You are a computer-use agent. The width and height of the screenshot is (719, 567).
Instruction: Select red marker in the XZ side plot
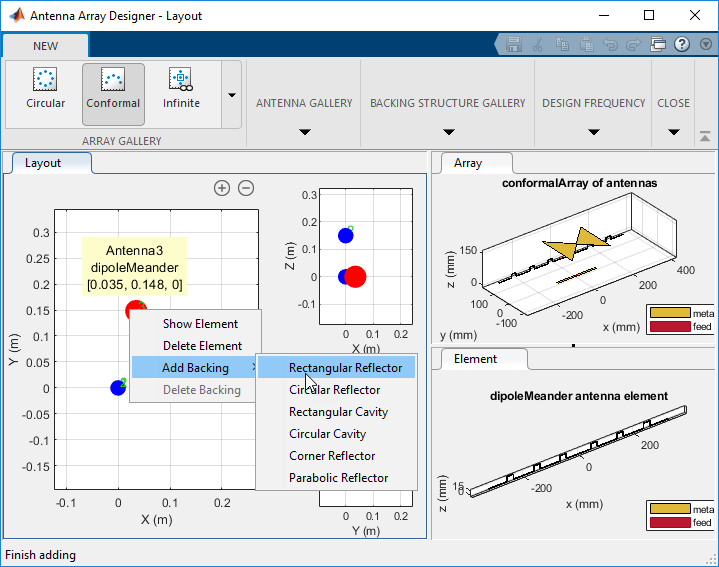pos(355,276)
